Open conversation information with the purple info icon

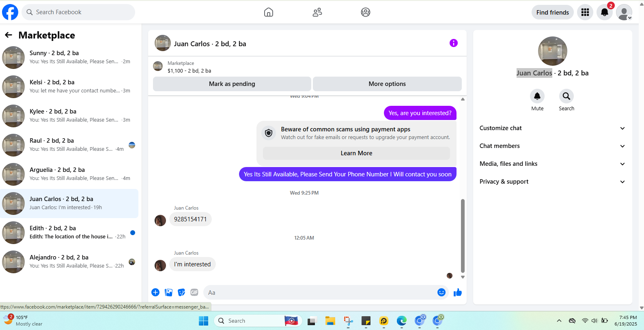(454, 43)
